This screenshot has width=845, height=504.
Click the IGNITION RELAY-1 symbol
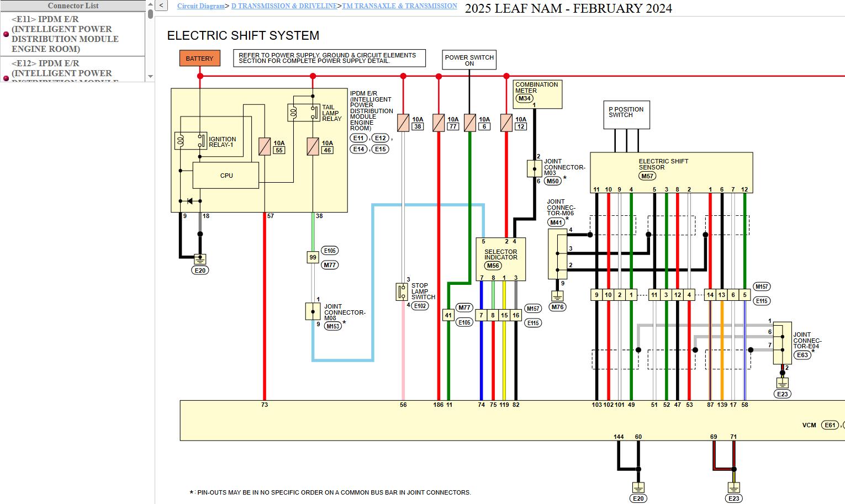tap(191, 141)
